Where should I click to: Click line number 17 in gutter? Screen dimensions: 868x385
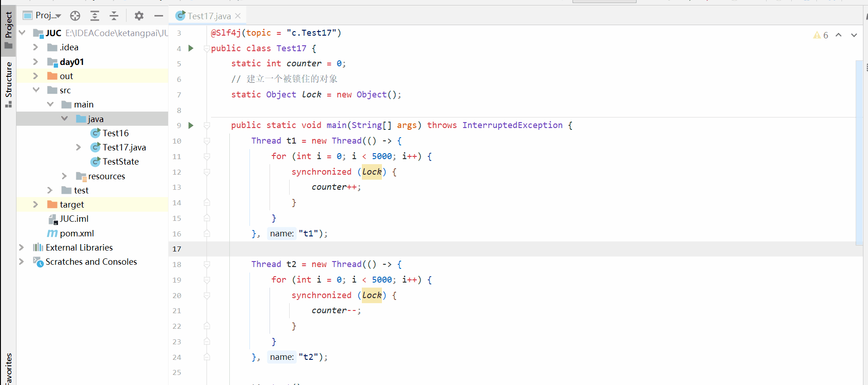click(177, 249)
